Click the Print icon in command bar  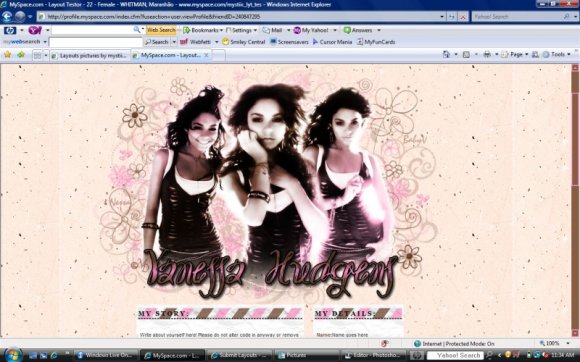point(487,54)
